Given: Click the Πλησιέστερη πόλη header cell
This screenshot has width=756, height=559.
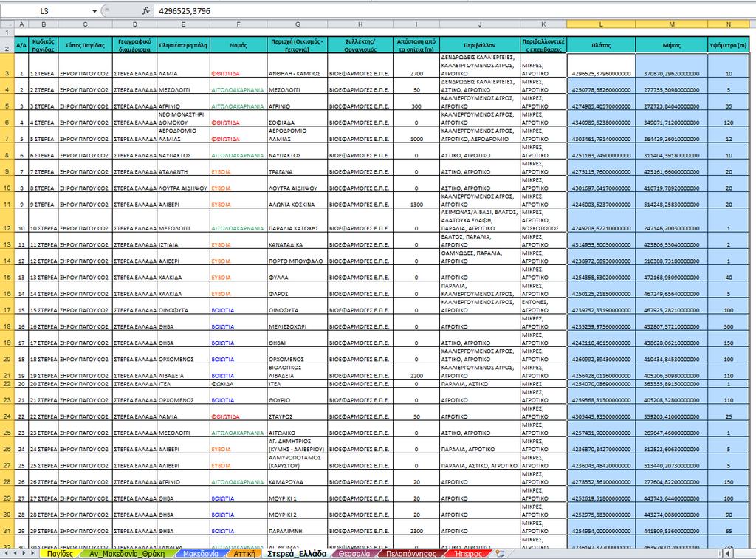Looking at the screenshot, I should point(183,45).
